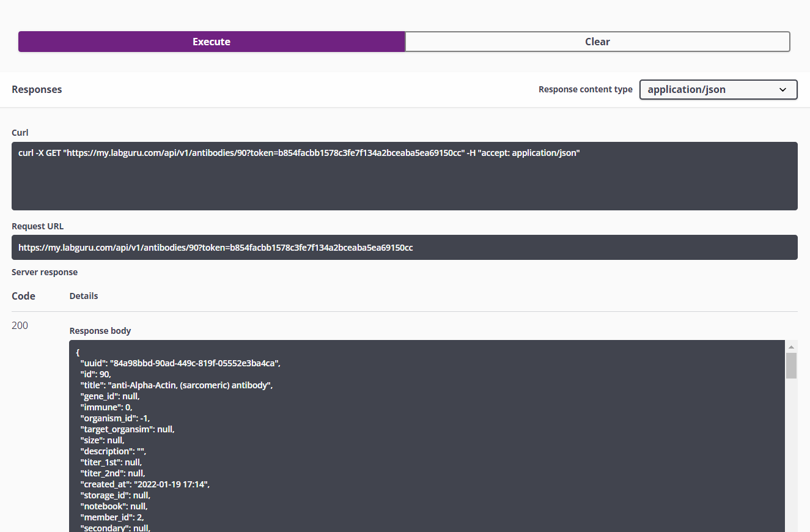Click the Server response label
This screenshot has width=810, height=532.
pos(45,272)
